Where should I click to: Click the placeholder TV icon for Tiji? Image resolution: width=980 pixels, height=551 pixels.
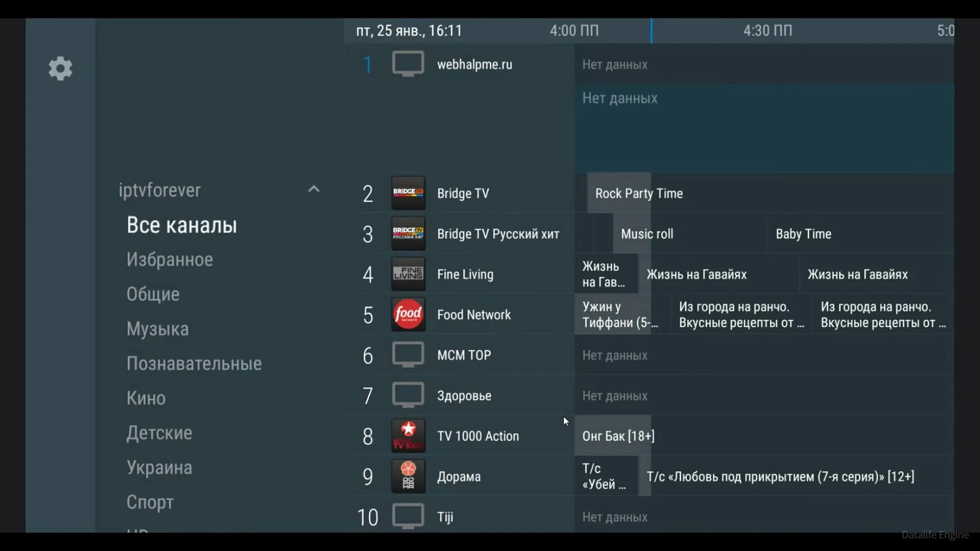[x=408, y=516]
